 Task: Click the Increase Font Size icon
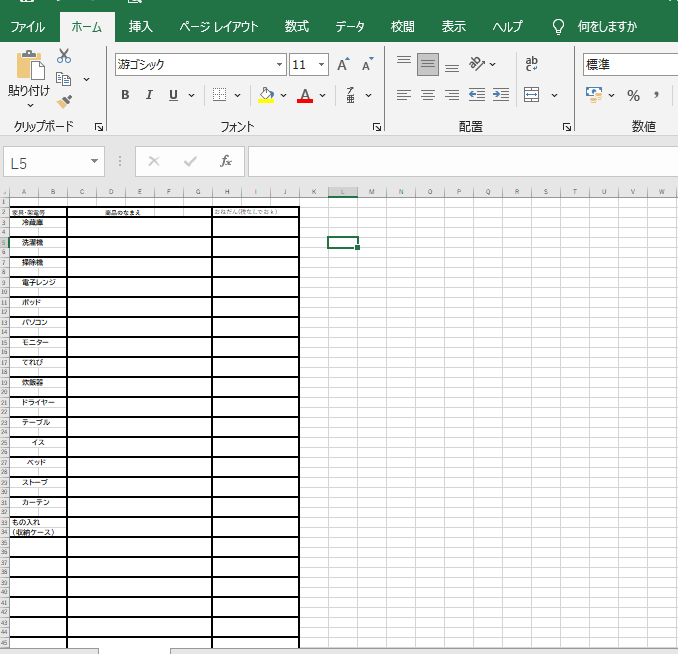pyautogui.click(x=343, y=65)
